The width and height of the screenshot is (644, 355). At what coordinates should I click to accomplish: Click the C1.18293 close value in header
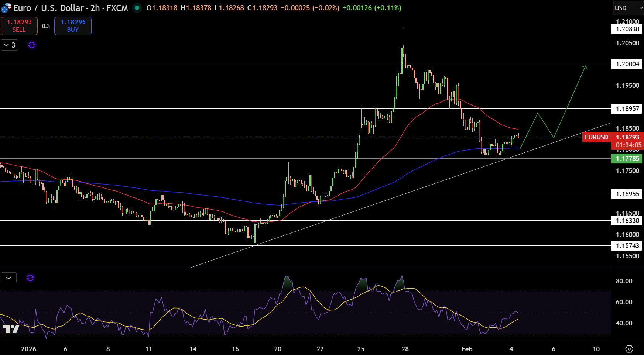(262, 8)
